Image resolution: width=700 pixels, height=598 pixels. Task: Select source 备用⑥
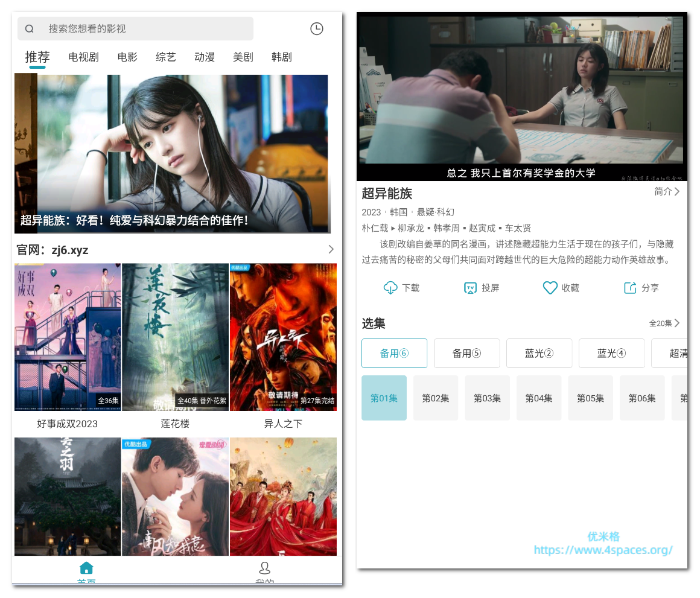tap(394, 353)
